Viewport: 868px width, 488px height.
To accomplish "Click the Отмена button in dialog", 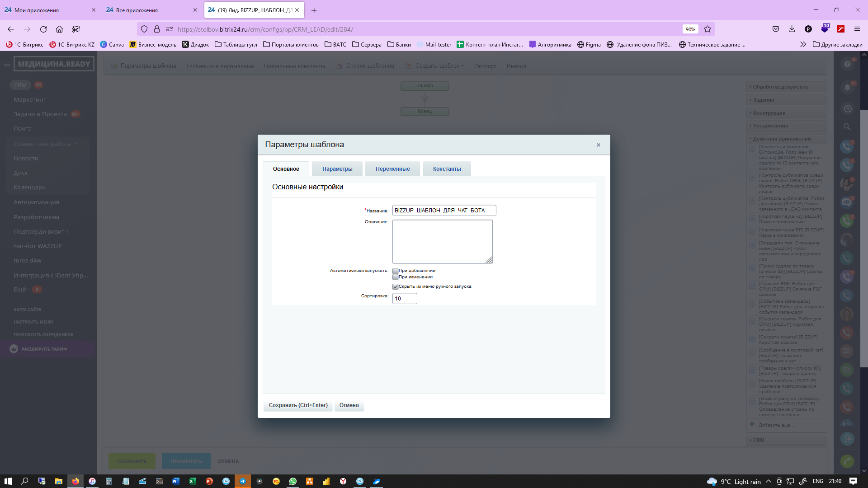I will point(349,405).
